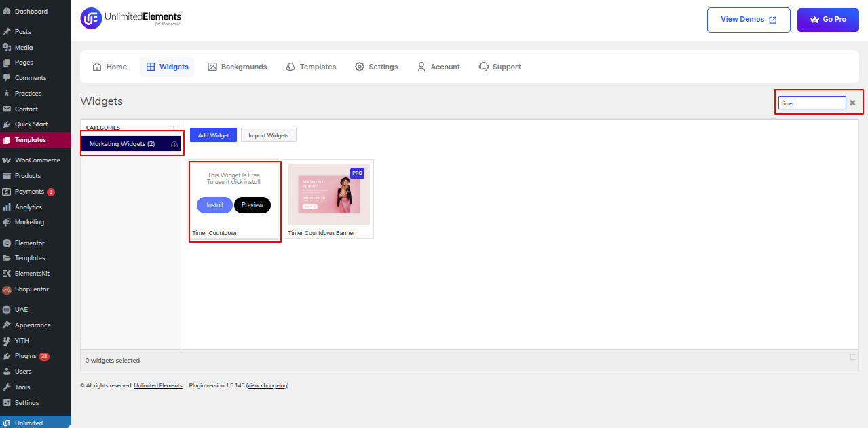This screenshot has width=868, height=428.
Task: Click the highlighted Templates item in the sidebar
Action: coord(35,140)
